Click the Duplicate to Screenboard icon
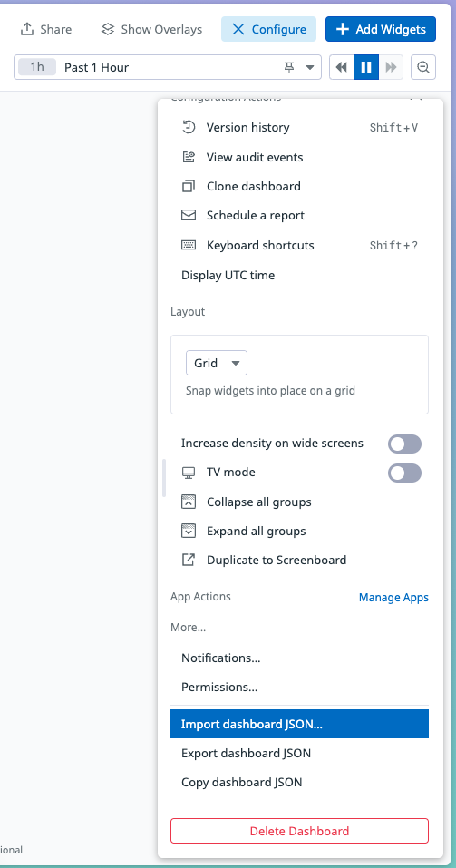 pyautogui.click(x=189, y=561)
